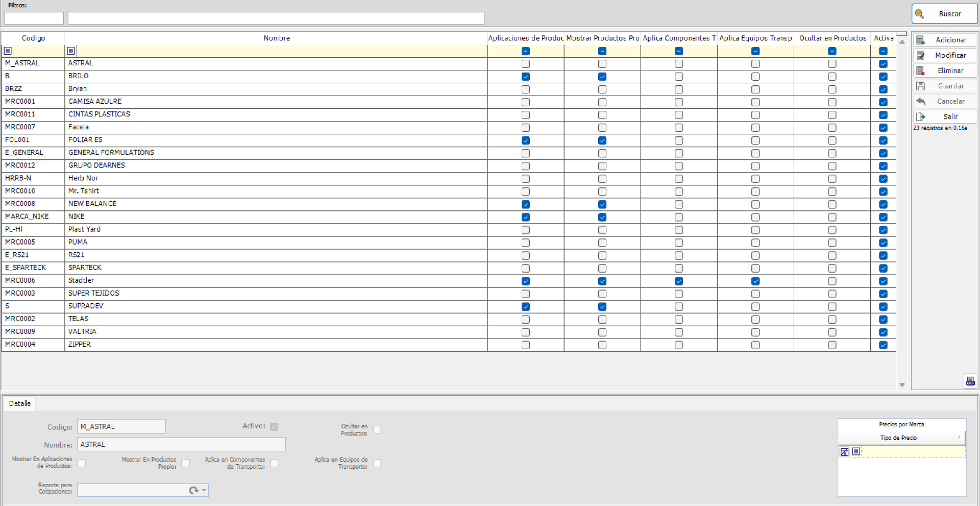Screen dimensions: 980x506
Task: Click the Guardar diskette icon
Action: 921,86
